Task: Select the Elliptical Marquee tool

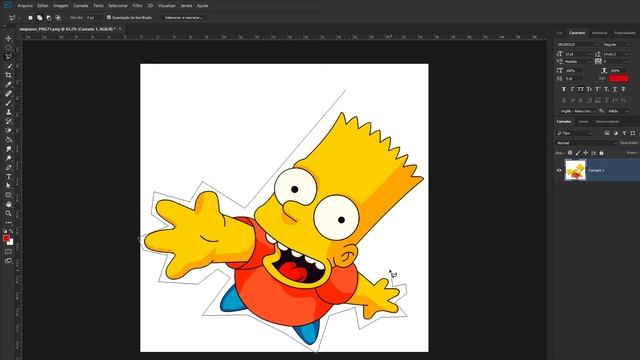Action: tap(8, 48)
